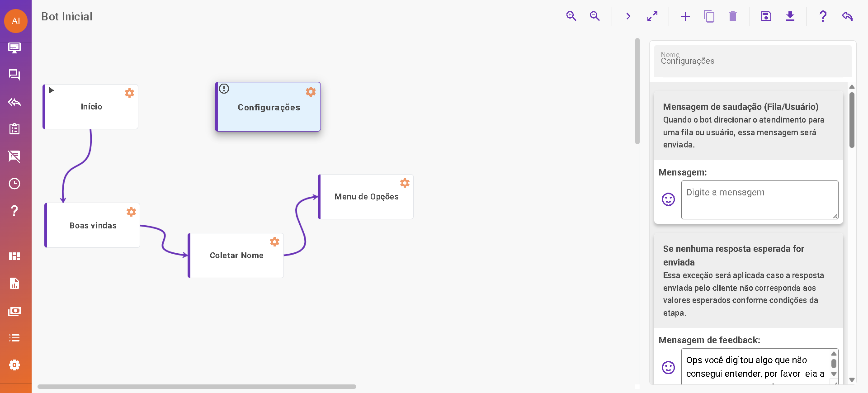Zoom out of the flow canvas
Viewport: 868px width, 393px height.
click(x=594, y=16)
